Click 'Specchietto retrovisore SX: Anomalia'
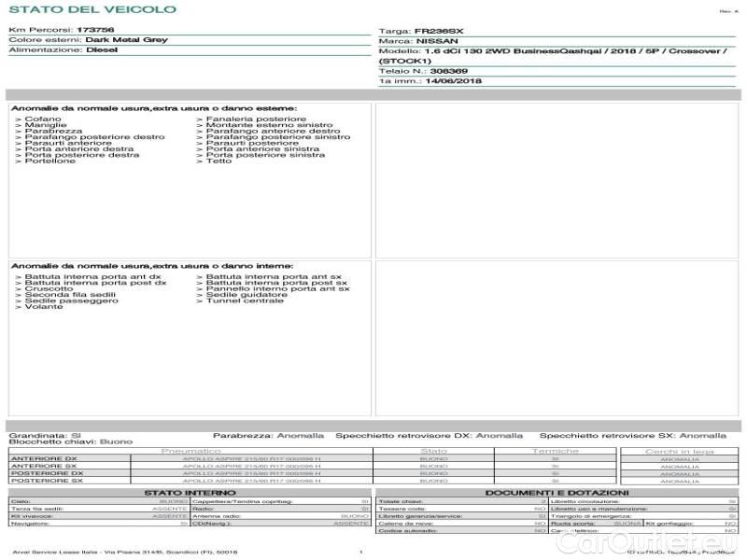The image size is (747, 560). click(633, 435)
